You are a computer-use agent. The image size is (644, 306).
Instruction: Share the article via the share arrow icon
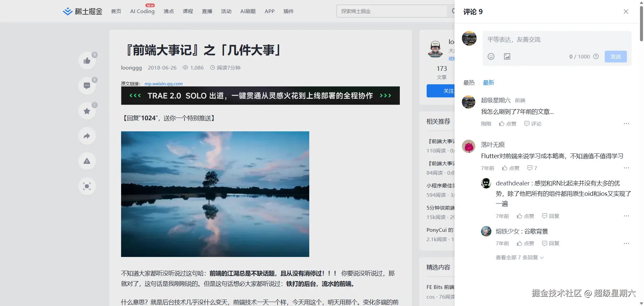[x=87, y=136]
